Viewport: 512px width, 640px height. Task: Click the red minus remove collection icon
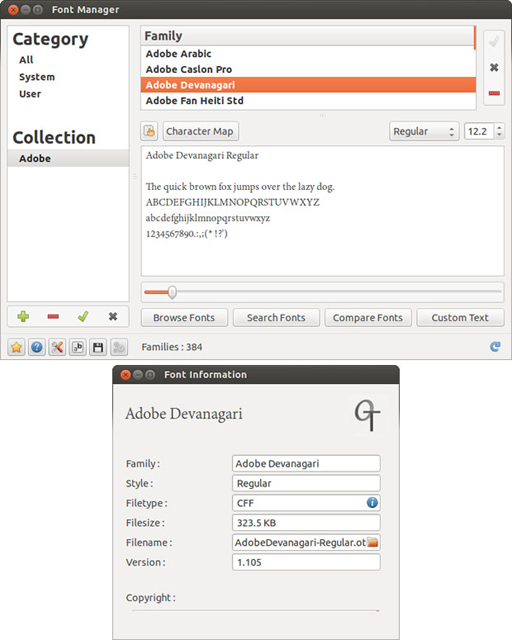click(x=53, y=316)
